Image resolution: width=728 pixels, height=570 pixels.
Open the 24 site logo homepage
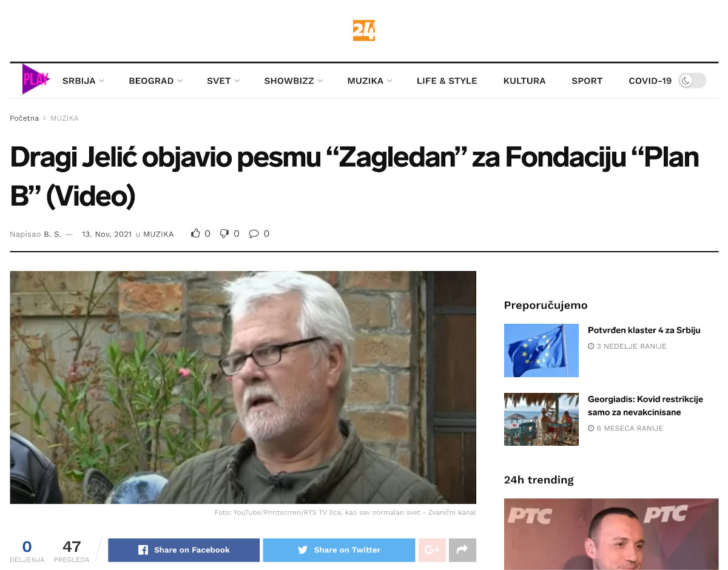[364, 30]
